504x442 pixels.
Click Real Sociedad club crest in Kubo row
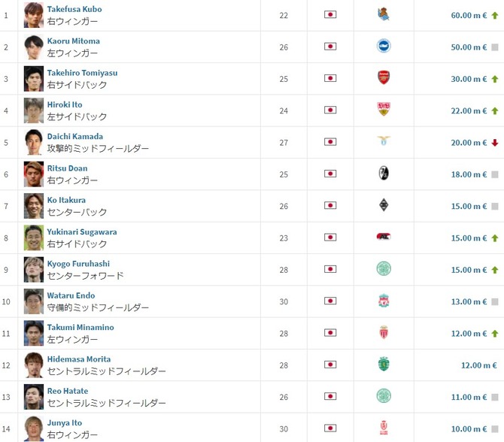384,14
